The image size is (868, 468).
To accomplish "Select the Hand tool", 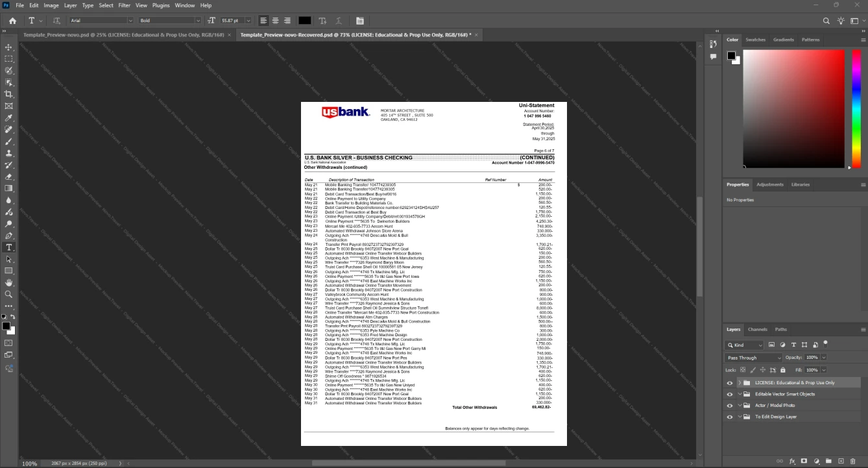I will coord(9,282).
